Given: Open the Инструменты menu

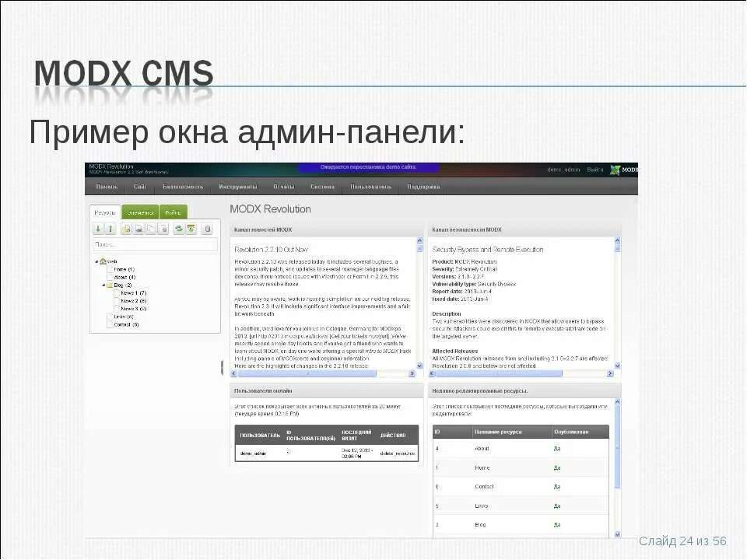Looking at the screenshot, I should 238,187.
